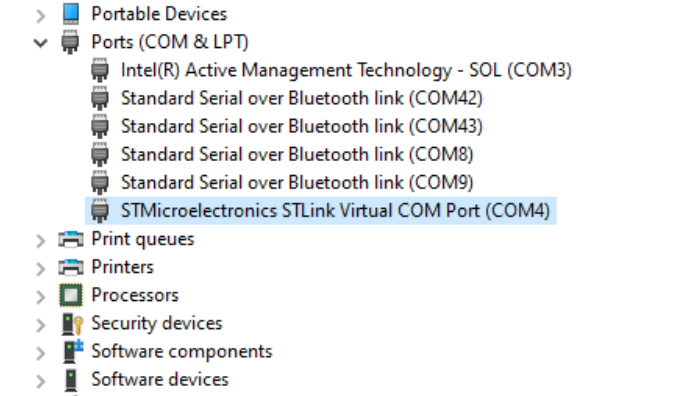Click the port icon beside STLink Virtual COM Port
Screen dimensions: 676x396
[x=100, y=211]
